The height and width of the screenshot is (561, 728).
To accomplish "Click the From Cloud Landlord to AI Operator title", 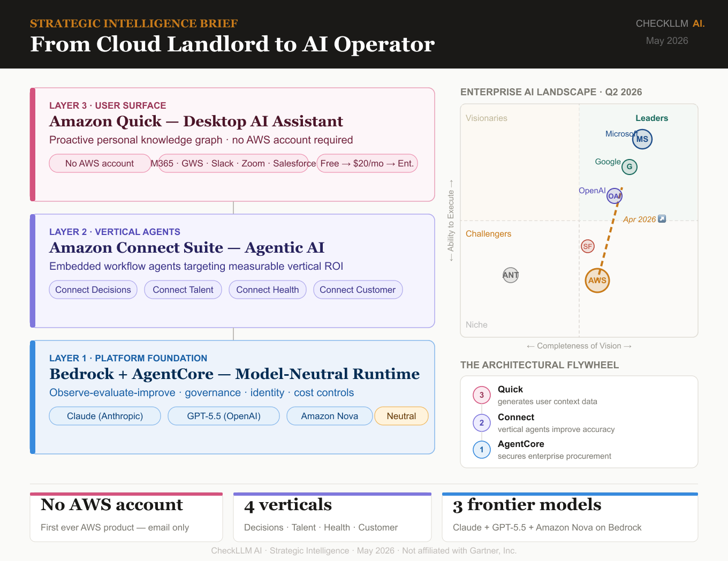I will [232, 44].
